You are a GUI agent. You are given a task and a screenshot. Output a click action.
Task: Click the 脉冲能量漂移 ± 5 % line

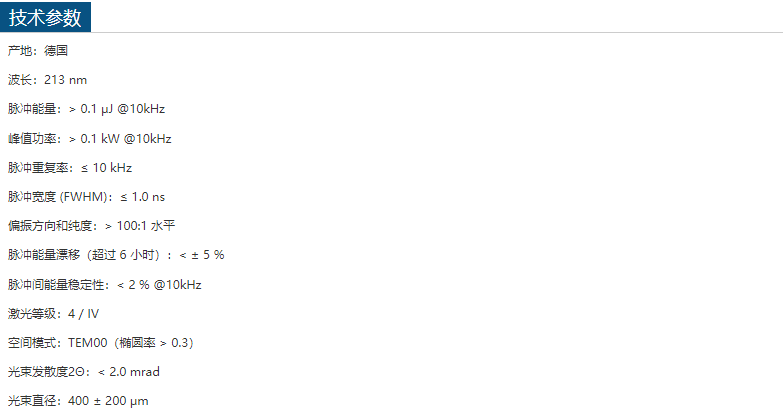click(x=116, y=255)
